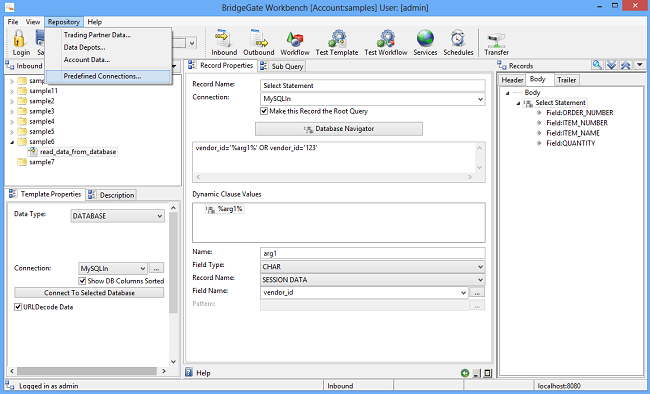The image size is (650, 394).
Task: Click the Name field containing arg1
Action: pos(373,253)
